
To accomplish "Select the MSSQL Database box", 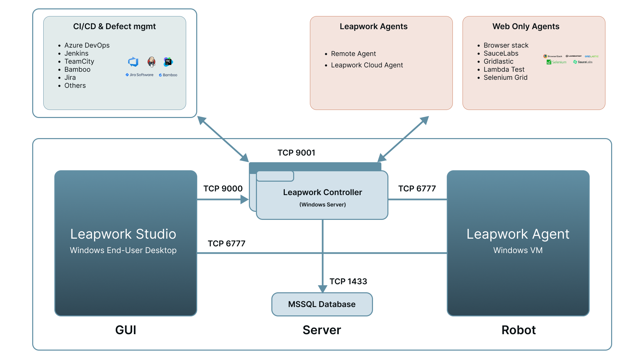I will point(322,304).
